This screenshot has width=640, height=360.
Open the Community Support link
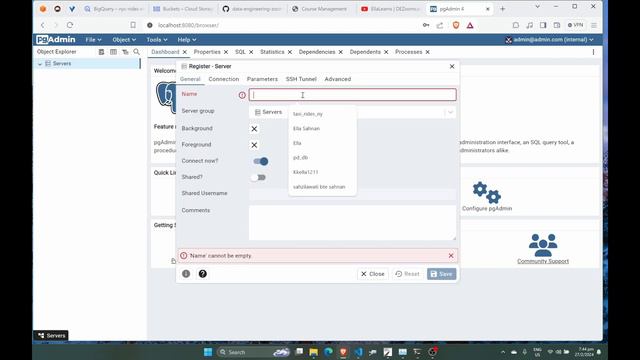pos(543,261)
